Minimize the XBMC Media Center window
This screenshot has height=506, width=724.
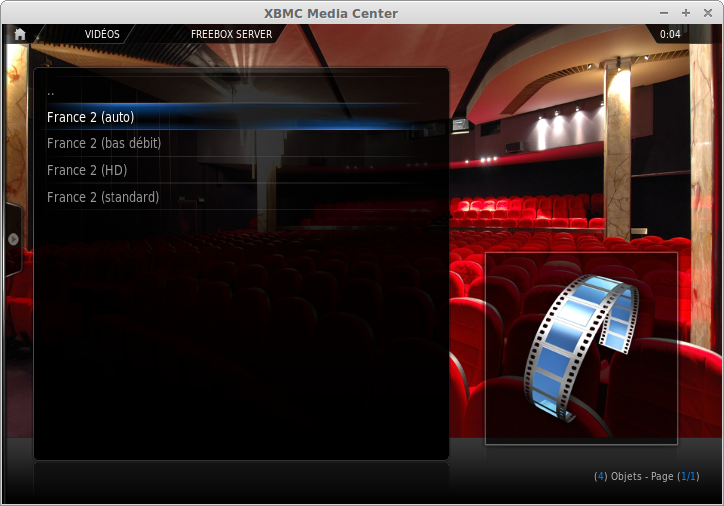[664, 13]
